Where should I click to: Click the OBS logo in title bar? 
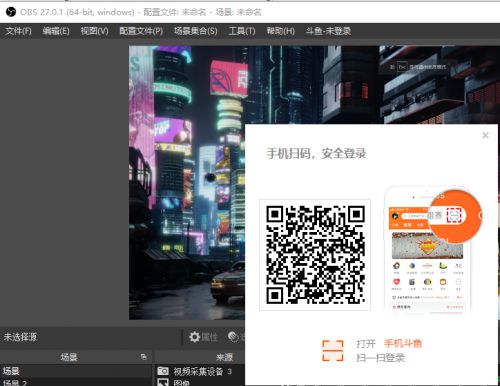pos(11,12)
